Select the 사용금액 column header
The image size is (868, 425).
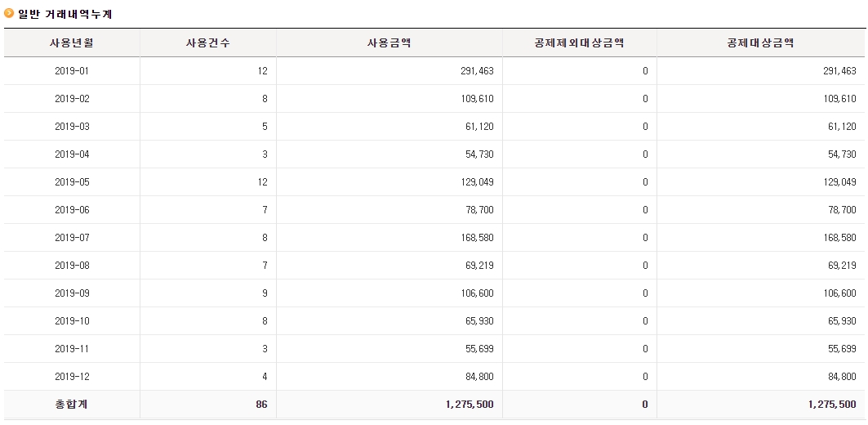(389, 43)
